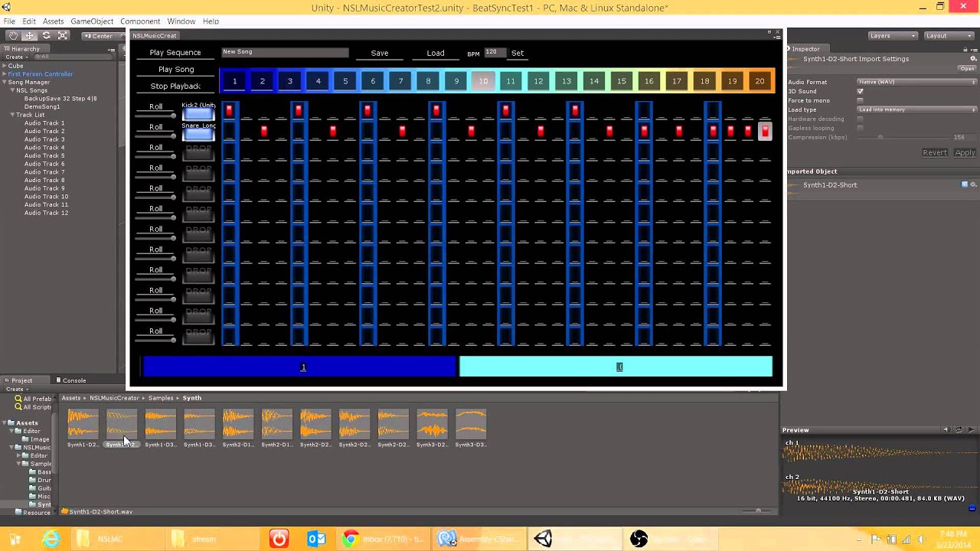This screenshot has height=551, width=980.
Task: Toggle beat step 10 in the sequencer grid
Action: [x=483, y=81]
